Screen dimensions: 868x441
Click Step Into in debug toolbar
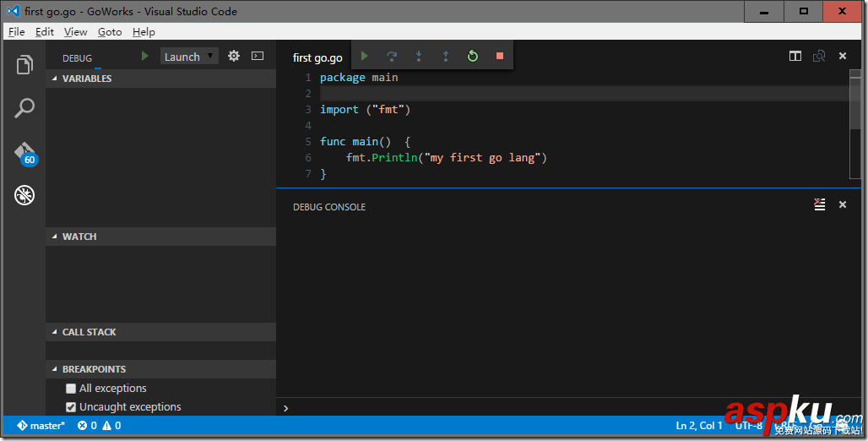419,56
